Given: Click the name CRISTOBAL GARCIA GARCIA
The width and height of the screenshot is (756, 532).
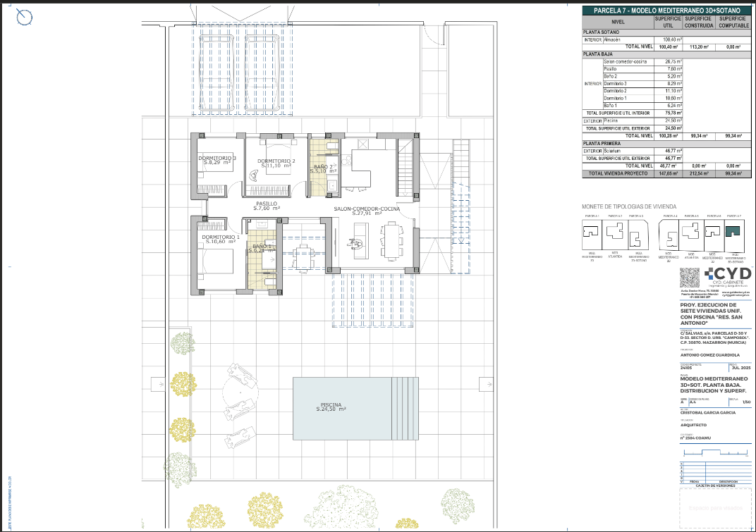Looking at the screenshot, I should 708,412.
